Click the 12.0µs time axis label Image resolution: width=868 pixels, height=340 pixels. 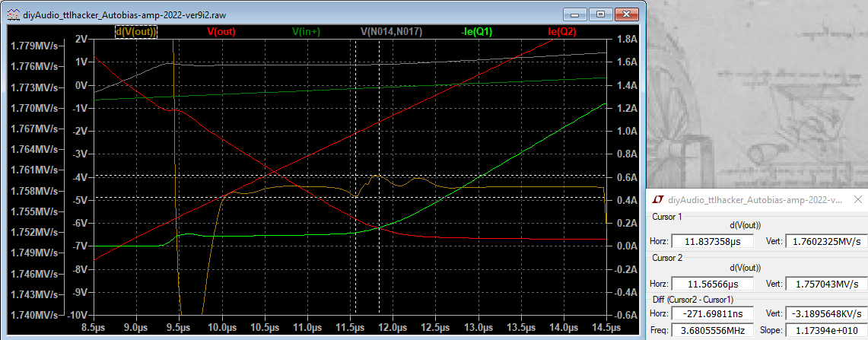pos(393,326)
